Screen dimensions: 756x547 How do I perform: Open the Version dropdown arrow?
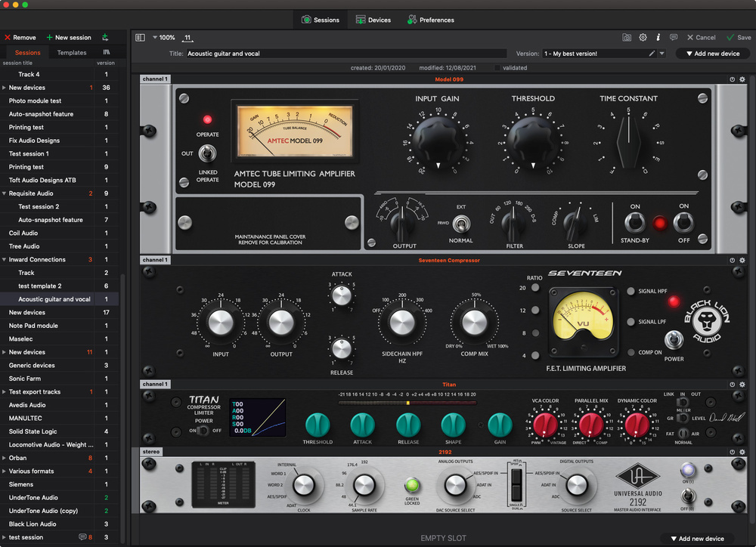662,54
